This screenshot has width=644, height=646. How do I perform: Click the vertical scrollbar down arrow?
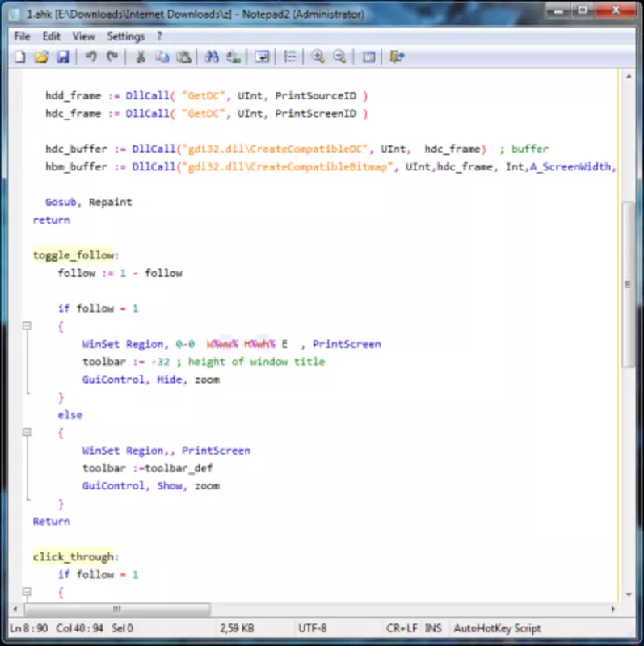click(629, 594)
